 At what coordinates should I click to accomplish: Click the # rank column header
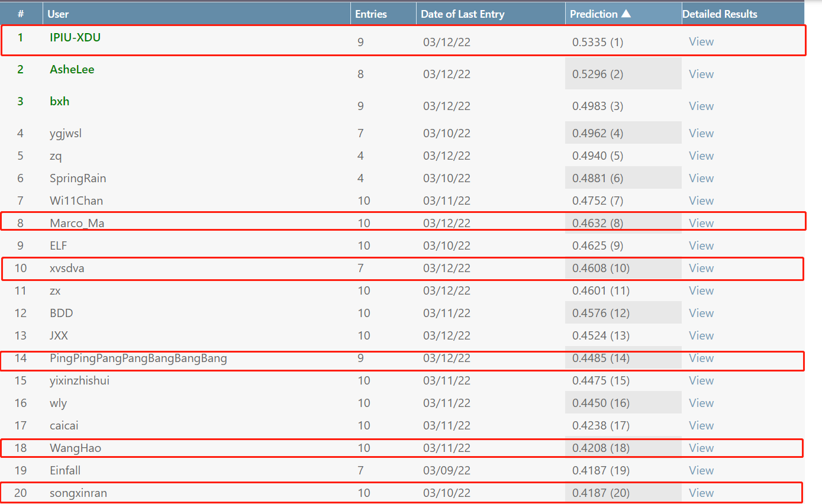click(x=21, y=14)
